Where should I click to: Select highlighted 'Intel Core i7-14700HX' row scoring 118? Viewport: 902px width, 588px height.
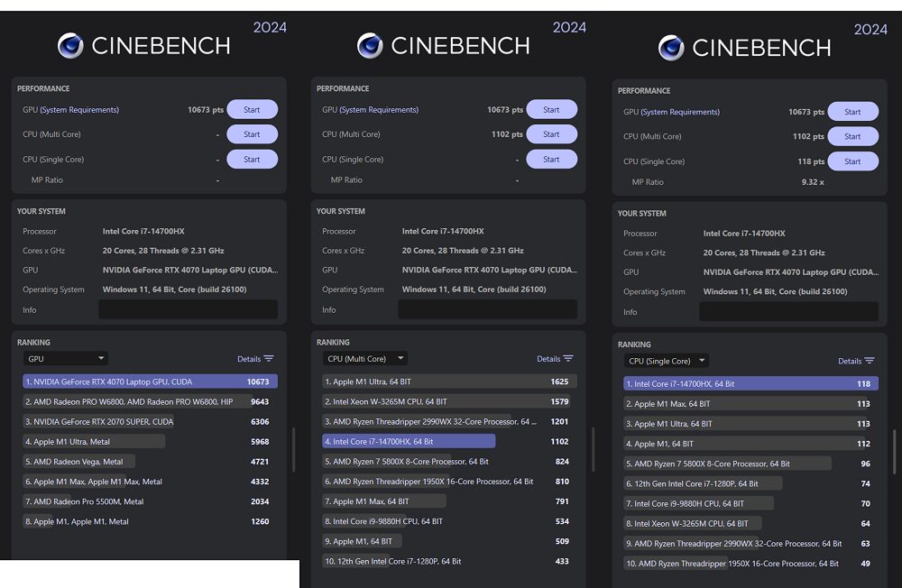point(751,384)
